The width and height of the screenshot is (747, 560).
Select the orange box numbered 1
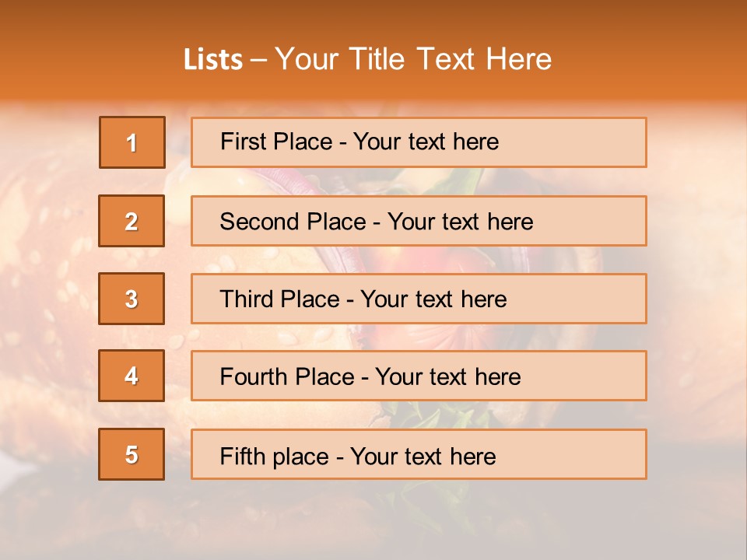tap(132, 142)
